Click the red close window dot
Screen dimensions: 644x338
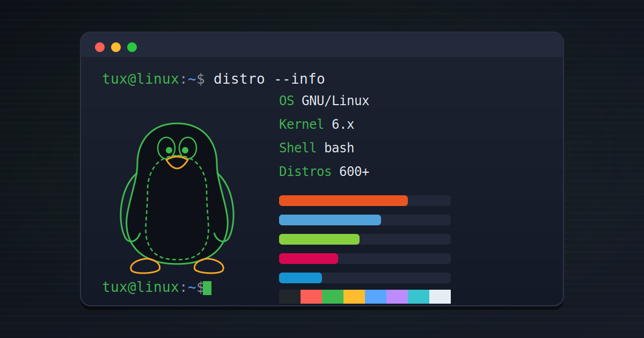(x=100, y=47)
